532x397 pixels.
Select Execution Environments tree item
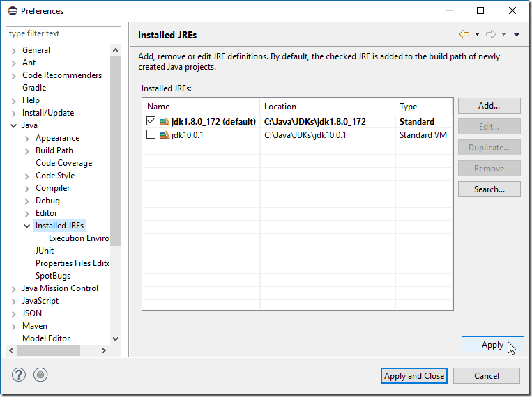(79, 238)
